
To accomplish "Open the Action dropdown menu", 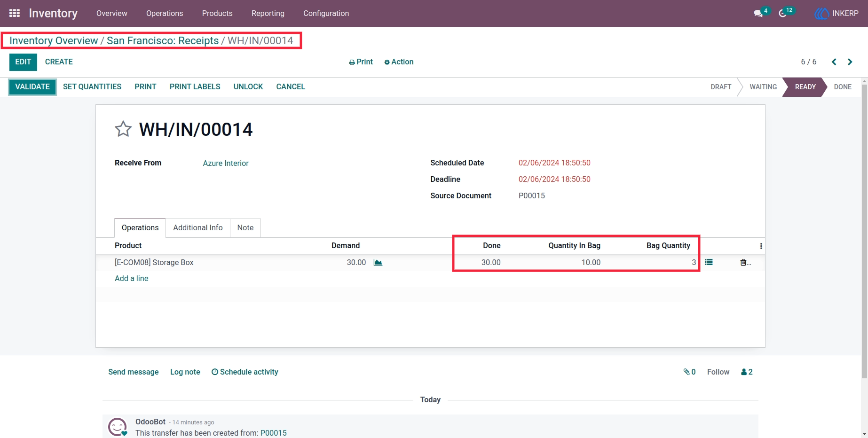I will tap(399, 62).
